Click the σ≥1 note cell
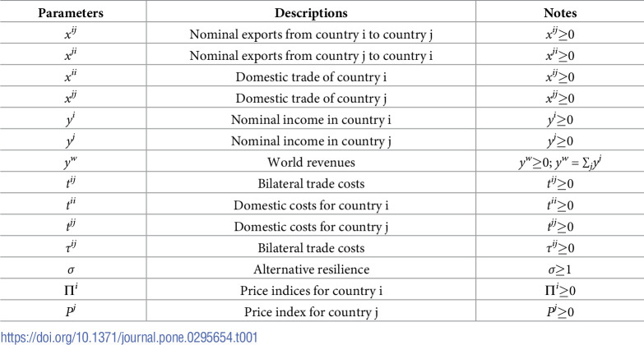The width and height of the screenshot is (644, 345). [560, 269]
